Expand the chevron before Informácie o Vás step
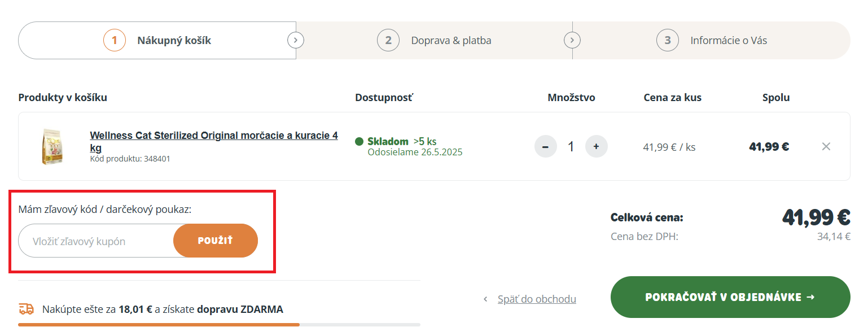Screen dimensions: 868x327 (x=572, y=40)
